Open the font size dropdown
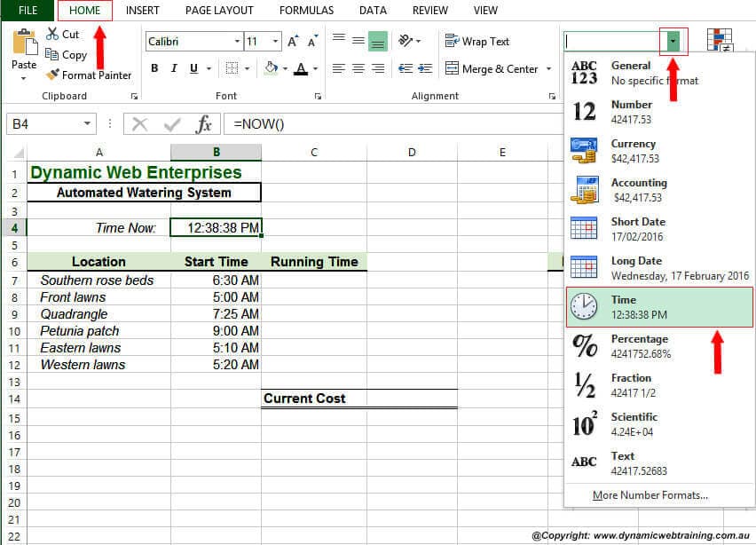The image size is (756, 545). (x=275, y=41)
